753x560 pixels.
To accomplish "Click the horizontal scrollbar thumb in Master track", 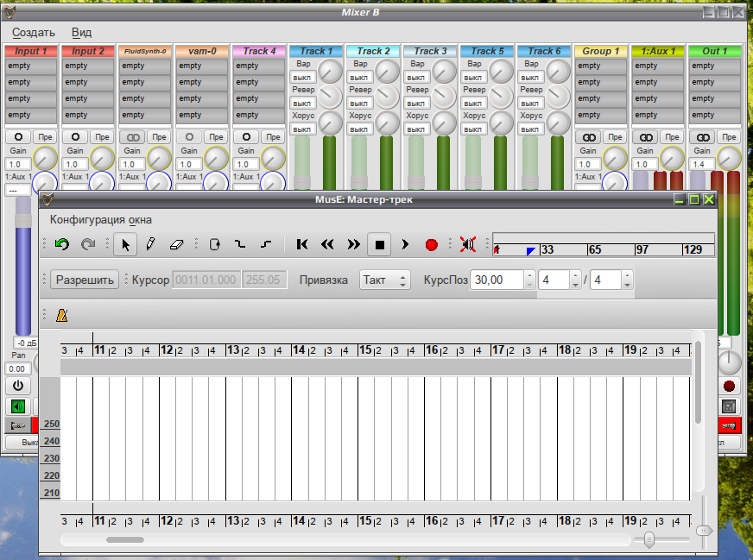I will click(x=125, y=540).
